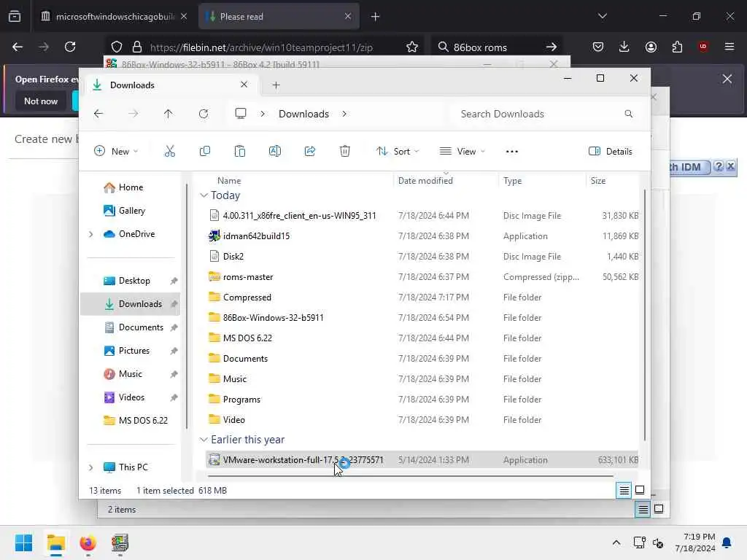Open Home in navigation pane
Viewport: 747px width, 560px height.
131,187
